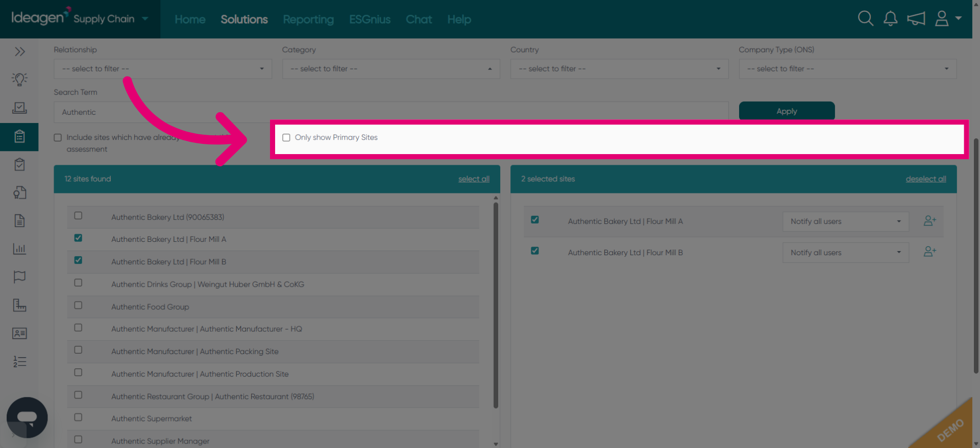Click the Apply button
The height and width of the screenshot is (448, 980).
click(787, 111)
